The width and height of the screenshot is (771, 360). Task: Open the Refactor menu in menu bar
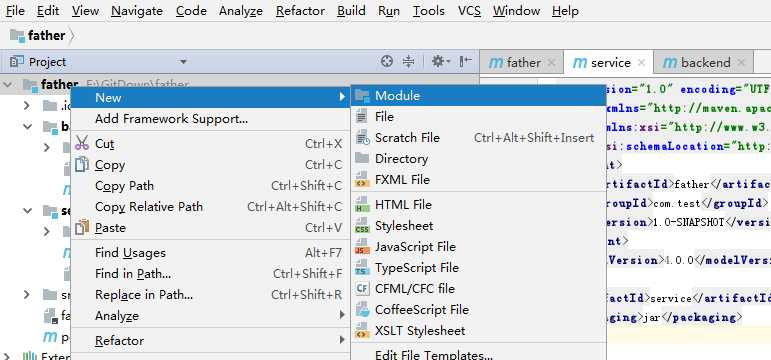tap(300, 11)
